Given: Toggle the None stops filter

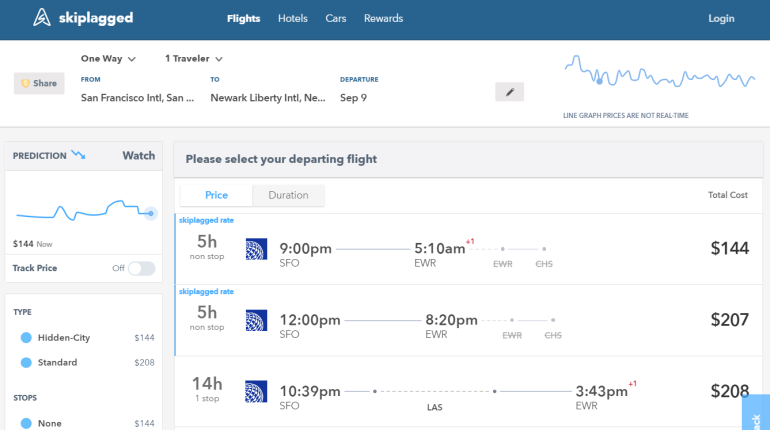Looking at the screenshot, I should 26,423.
